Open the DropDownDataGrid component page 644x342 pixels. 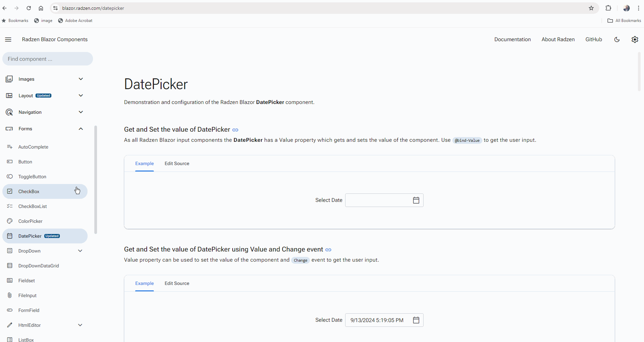pyautogui.click(x=45, y=266)
